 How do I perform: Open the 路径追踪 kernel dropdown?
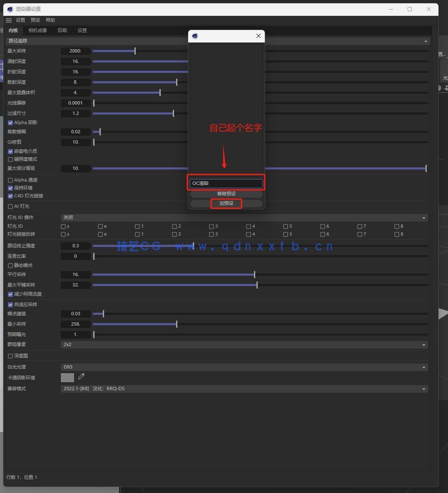click(x=426, y=41)
